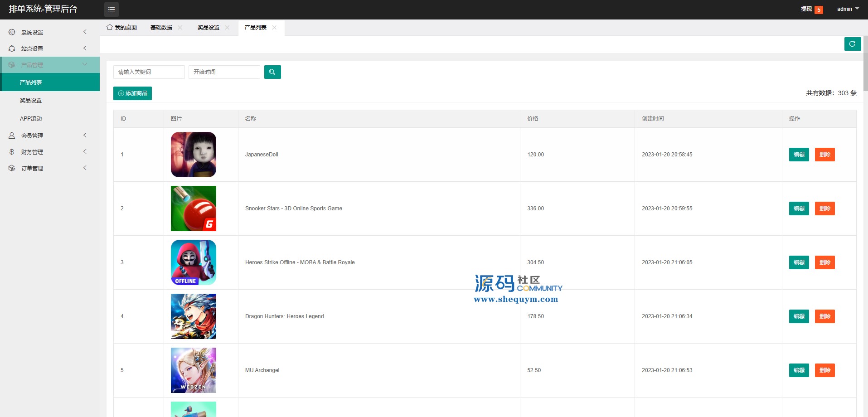This screenshot has height=417, width=868.
Task: Edit the JapaneseDoll product
Action: tap(799, 155)
